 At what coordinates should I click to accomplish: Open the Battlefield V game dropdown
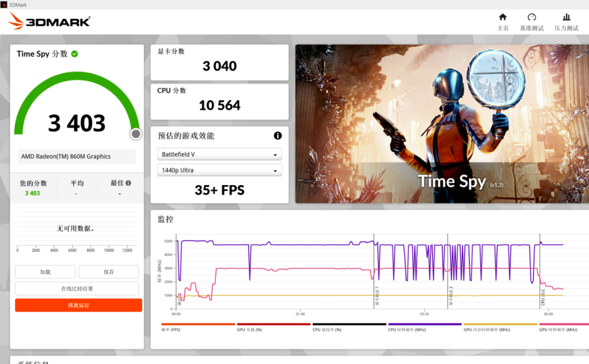point(219,154)
